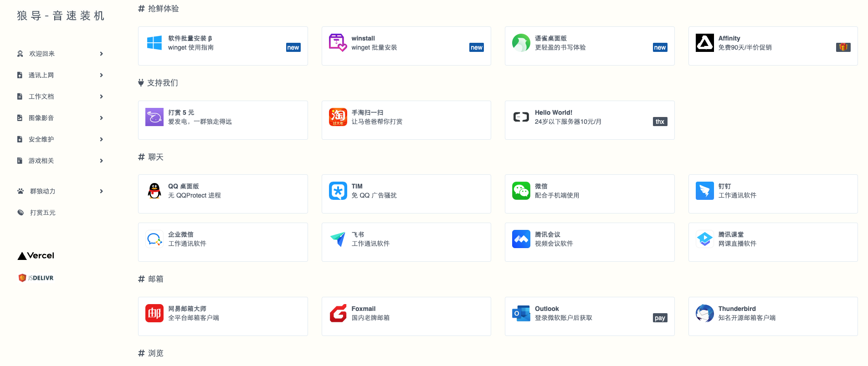Click the pay badge on Outlook card
868x366 pixels.
(x=660, y=318)
